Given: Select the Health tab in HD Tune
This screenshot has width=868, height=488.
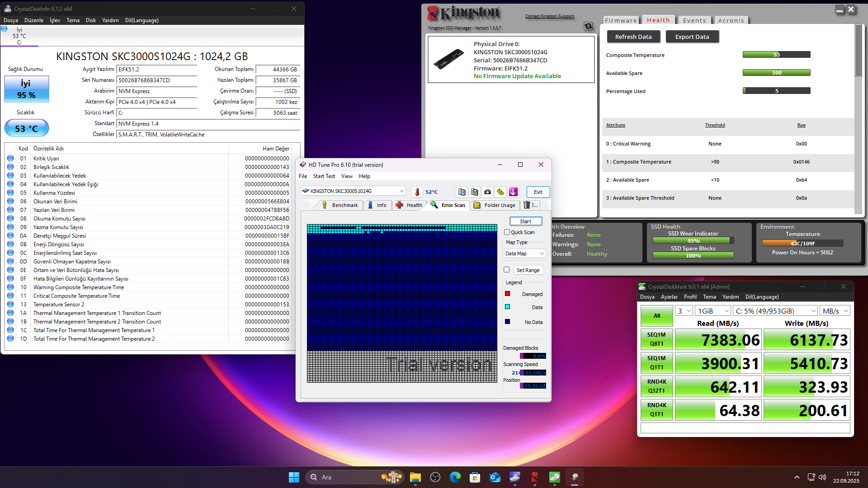Looking at the screenshot, I should tap(409, 205).
